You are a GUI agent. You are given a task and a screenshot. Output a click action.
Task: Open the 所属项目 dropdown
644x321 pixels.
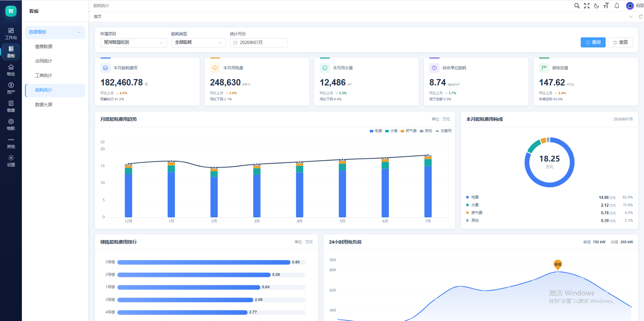(133, 42)
